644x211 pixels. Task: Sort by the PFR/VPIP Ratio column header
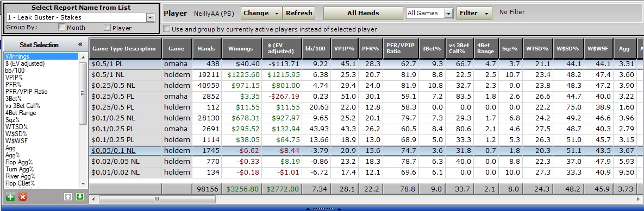coord(401,48)
